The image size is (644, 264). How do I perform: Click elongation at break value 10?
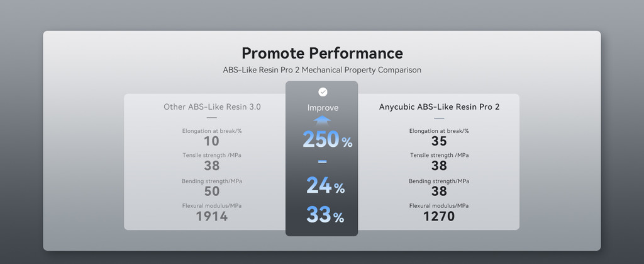coord(211,142)
